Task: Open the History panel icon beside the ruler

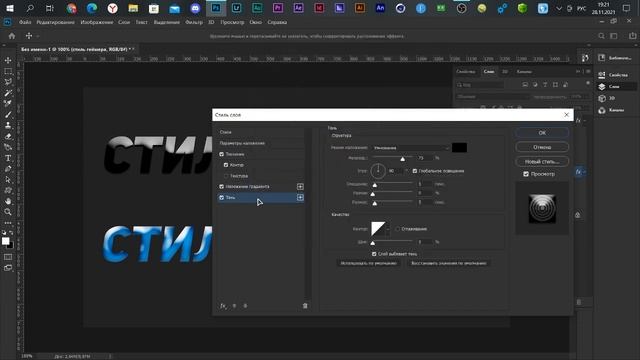Action: [x=585, y=58]
